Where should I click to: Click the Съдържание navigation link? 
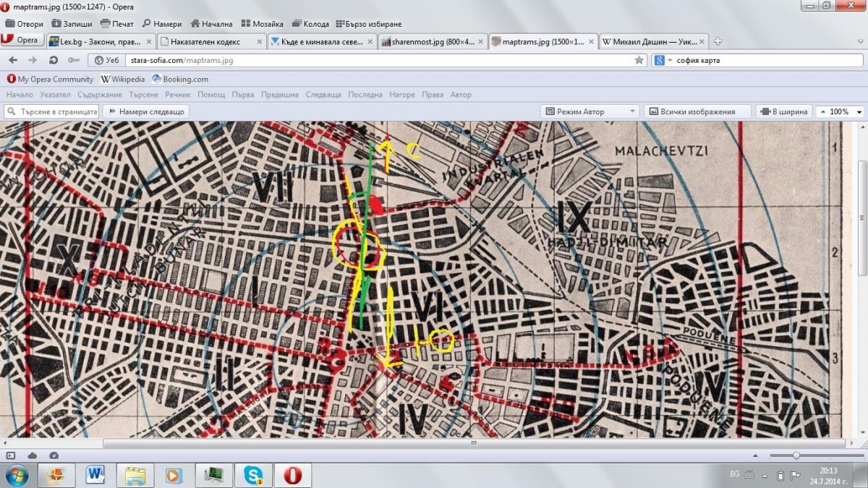point(99,95)
